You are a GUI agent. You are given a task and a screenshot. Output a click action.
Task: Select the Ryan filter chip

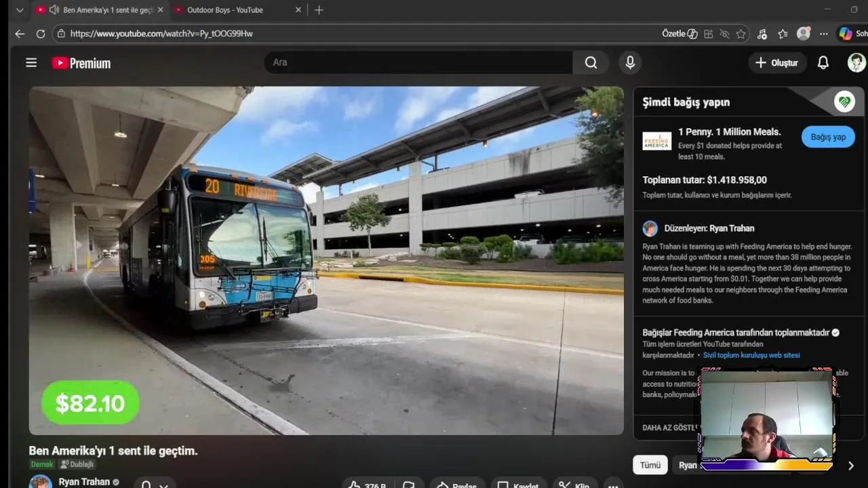(x=687, y=465)
